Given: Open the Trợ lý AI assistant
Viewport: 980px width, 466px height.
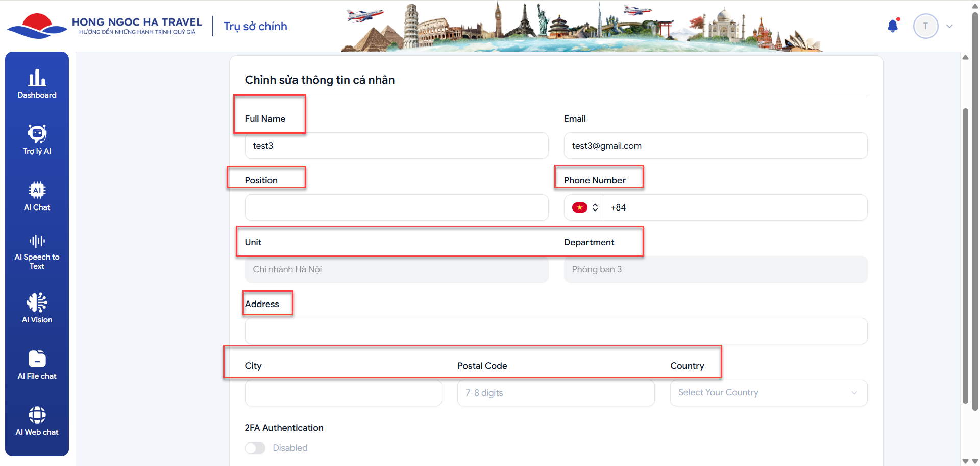Looking at the screenshot, I should [x=37, y=140].
